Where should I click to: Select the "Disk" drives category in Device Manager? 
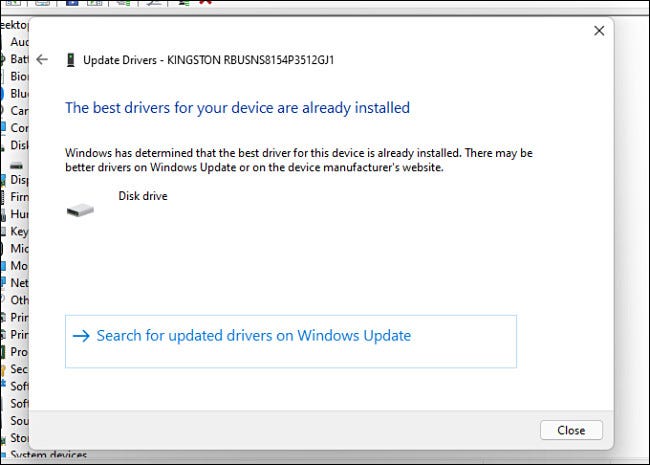pyautogui.click(x=19, y=145)
